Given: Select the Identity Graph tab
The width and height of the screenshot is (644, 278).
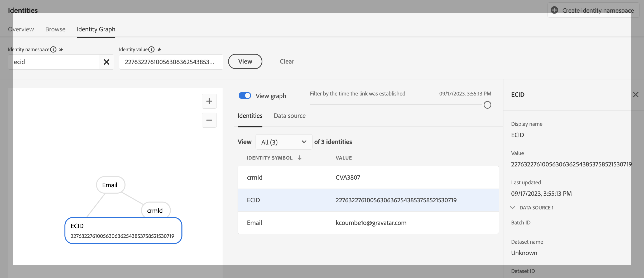Looking at the screenshot, I should pos(96,29).
